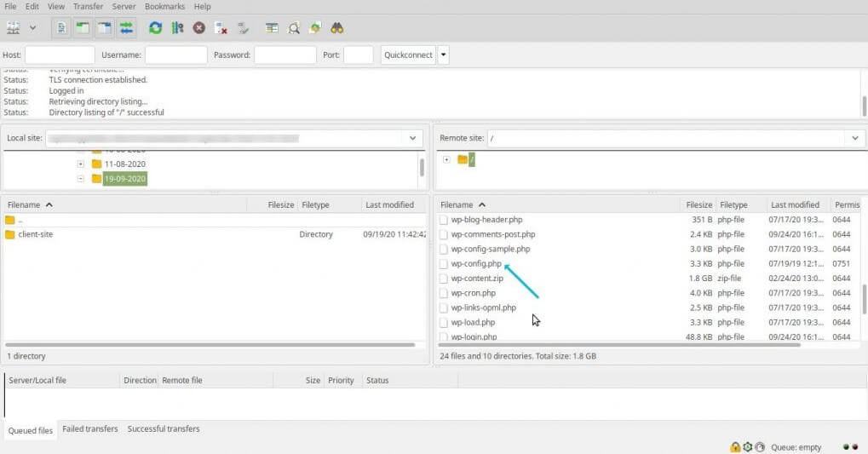Click the lock encryption status icon

735,447
